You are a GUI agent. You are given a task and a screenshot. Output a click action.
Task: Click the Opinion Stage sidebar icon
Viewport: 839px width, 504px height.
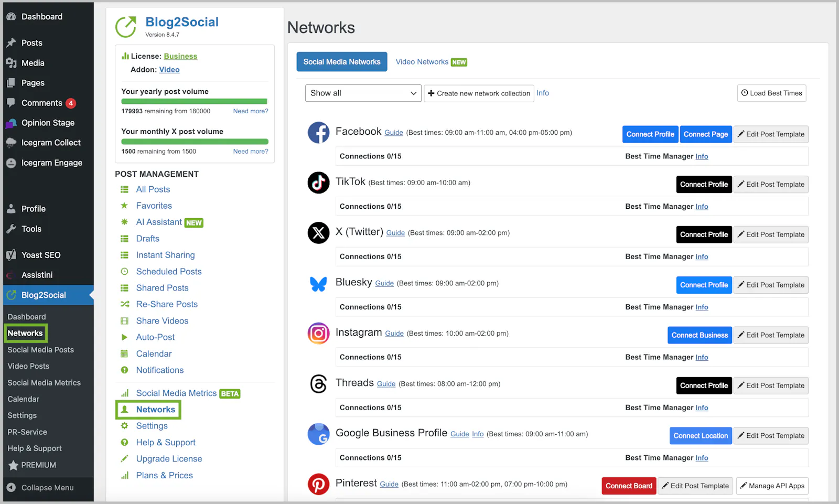coord(11,123)
